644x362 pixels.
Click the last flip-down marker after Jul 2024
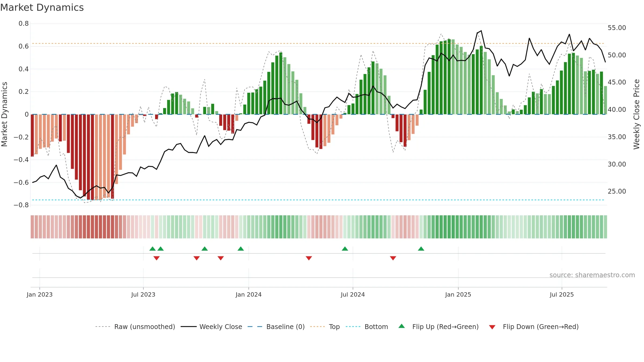click(393, 258)
